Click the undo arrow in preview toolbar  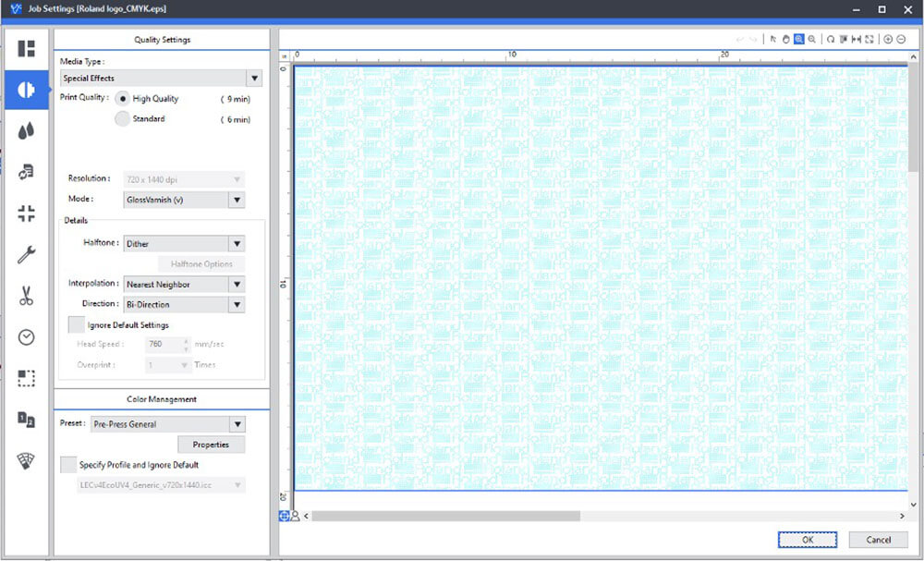point(739,40)
